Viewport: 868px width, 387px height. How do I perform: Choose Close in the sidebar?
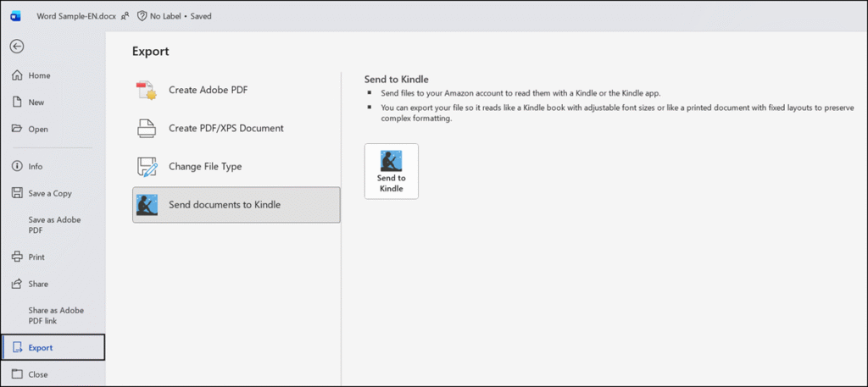click(53, 374)
